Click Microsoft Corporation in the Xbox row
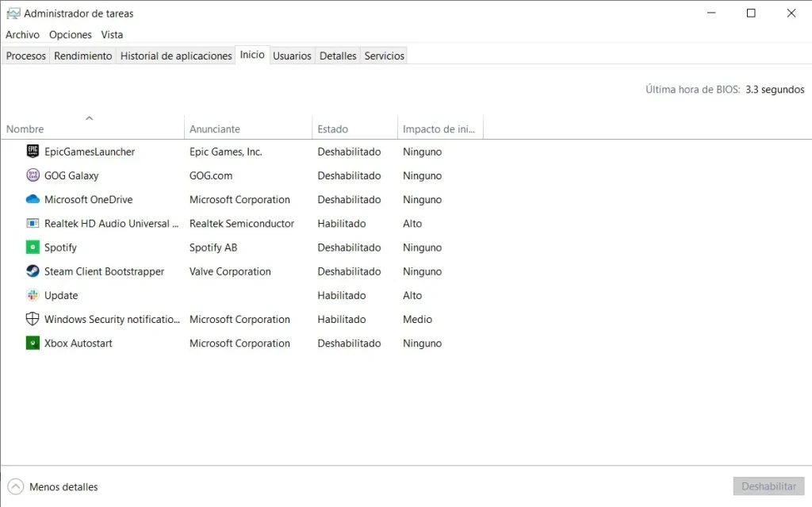Viewport: 812px width, 507px height. 239,343
